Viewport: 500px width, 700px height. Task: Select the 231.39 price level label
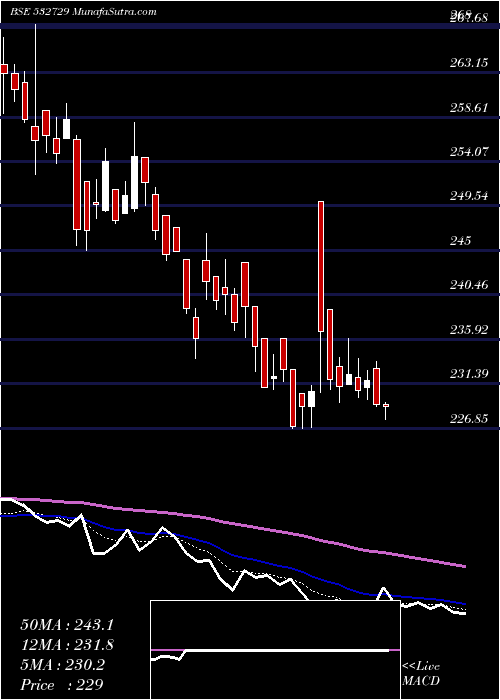coord(469,373)
